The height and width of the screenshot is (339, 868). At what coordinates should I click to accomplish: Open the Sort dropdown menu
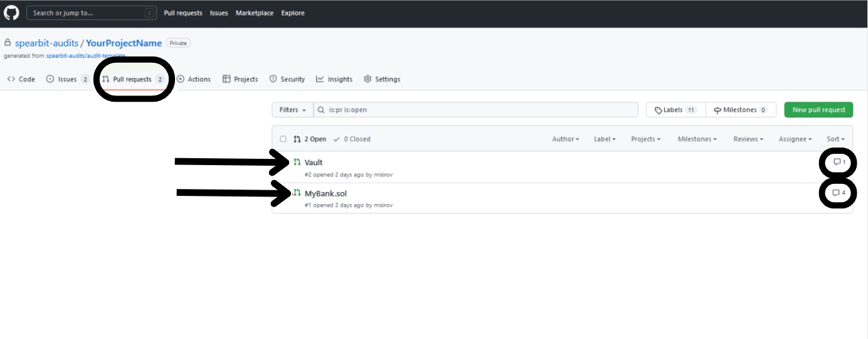pos(835,139)
